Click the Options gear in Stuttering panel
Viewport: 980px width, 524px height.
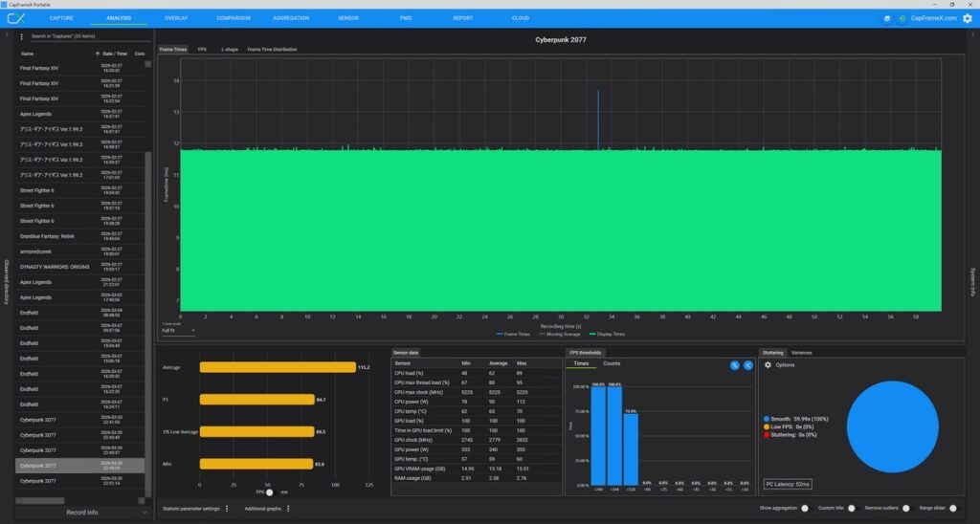[x=768, y=365]
